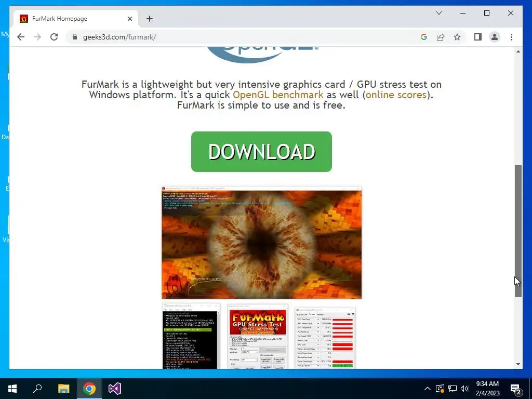Click the scrollbar up arrow
This screenshot has height=399, width=532.
pyautogui.click(x=518, y=51)
